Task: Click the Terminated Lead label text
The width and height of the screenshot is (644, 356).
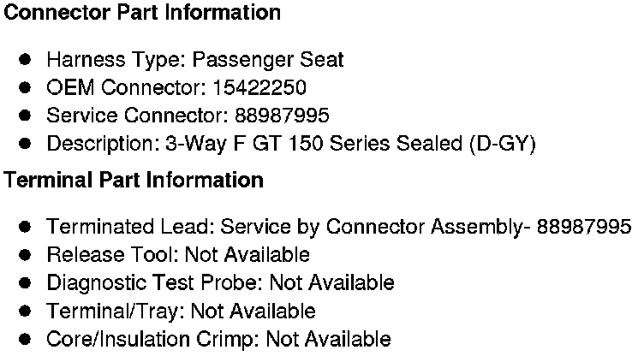Action: (130, 227)
